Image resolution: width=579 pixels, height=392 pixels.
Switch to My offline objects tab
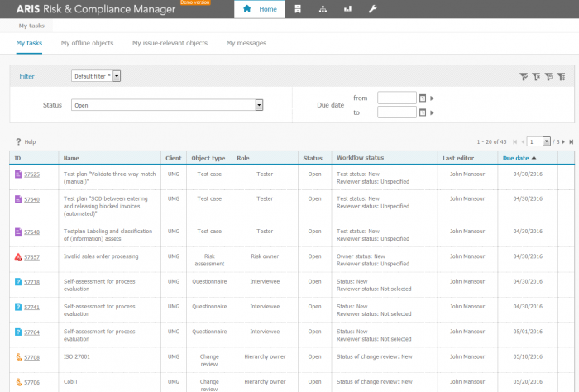click(87, 43)
